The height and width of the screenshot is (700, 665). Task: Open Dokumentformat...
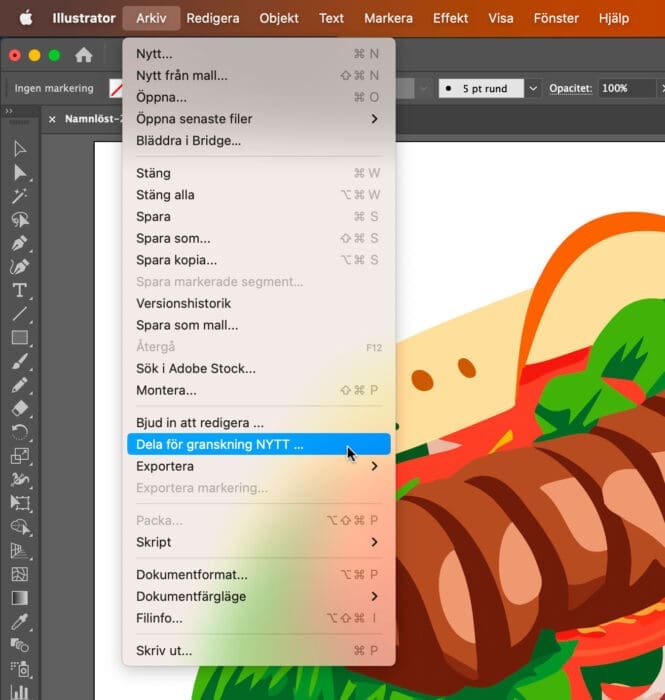[x=259, y=575]
